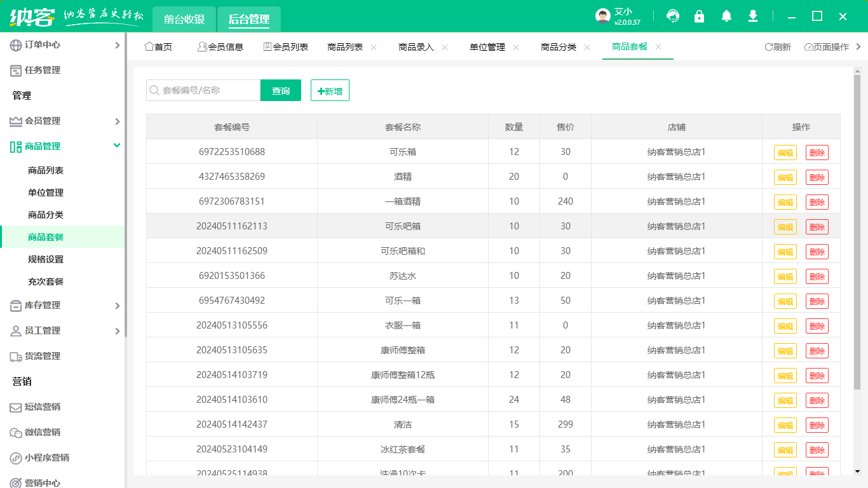The width and height of the screenshot is (868, 488).
Task: Click the 会员管理 crown icon
Action: (16, 121)
